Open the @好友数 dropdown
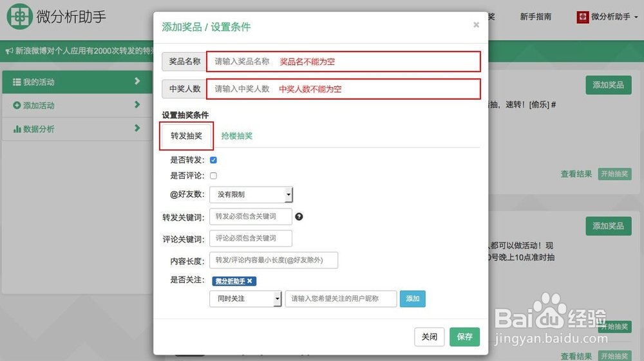This screenshot has height=361, width=644. [251, 194]
